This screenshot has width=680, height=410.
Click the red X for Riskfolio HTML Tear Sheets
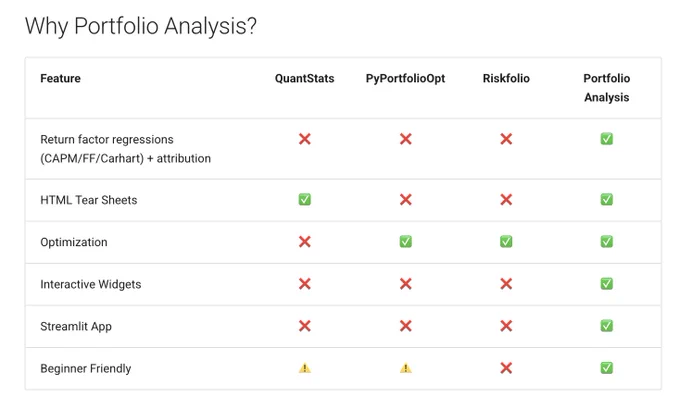click(506, 200)
